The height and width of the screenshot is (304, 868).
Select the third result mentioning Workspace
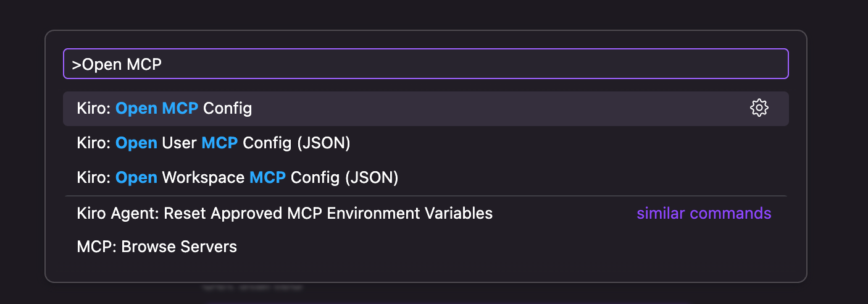tap(238, 178)
